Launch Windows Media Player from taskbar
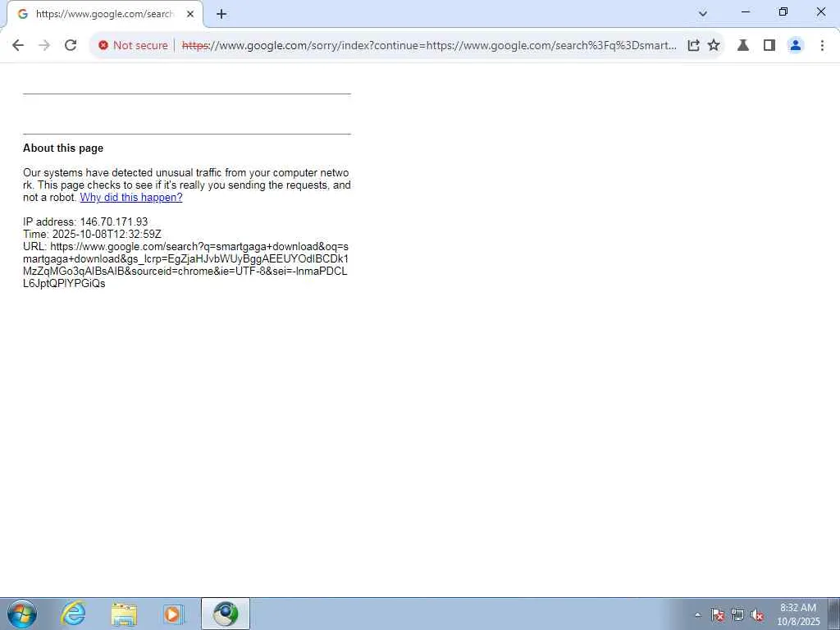Image resolution: width=840 pixels, height=630 pixels. coord(174,614)
